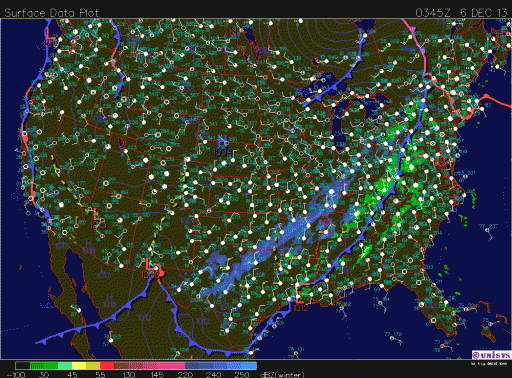Click the 220 legend value
Image resolution: width=512 pixels, height=378 pixels.
click(185, 374)
